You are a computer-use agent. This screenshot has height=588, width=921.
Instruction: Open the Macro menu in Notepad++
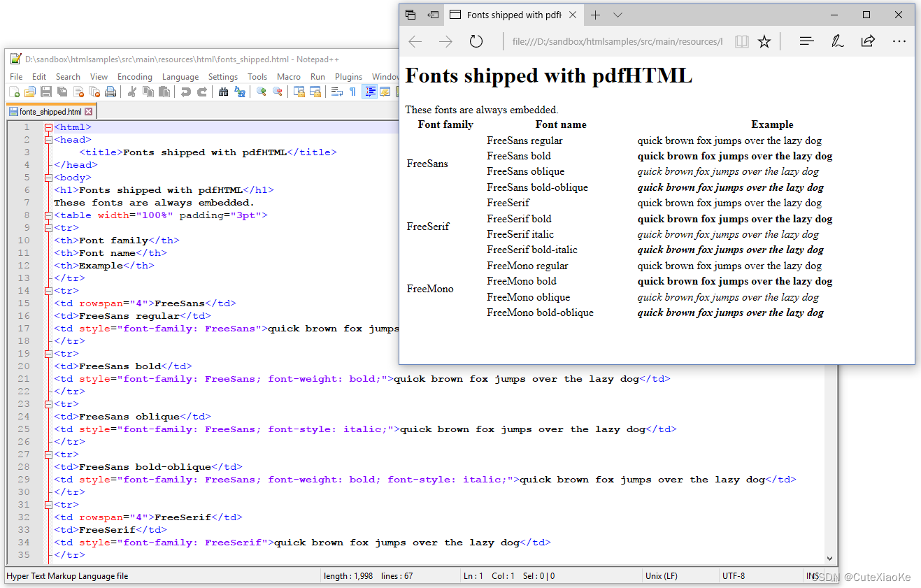tap(289, 77)
